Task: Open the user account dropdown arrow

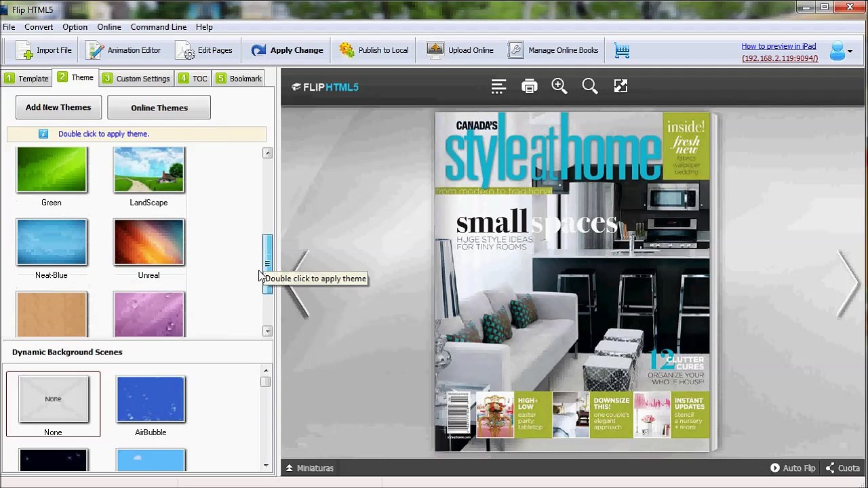Action: (x=850, y=52)
